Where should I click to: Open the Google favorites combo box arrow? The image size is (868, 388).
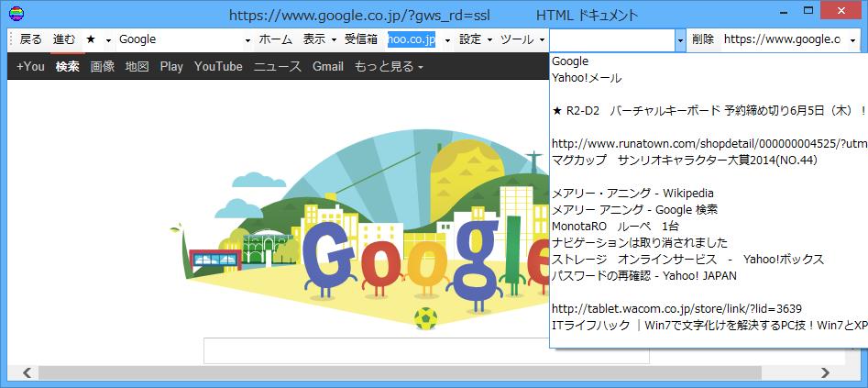(x=247, y=40)
